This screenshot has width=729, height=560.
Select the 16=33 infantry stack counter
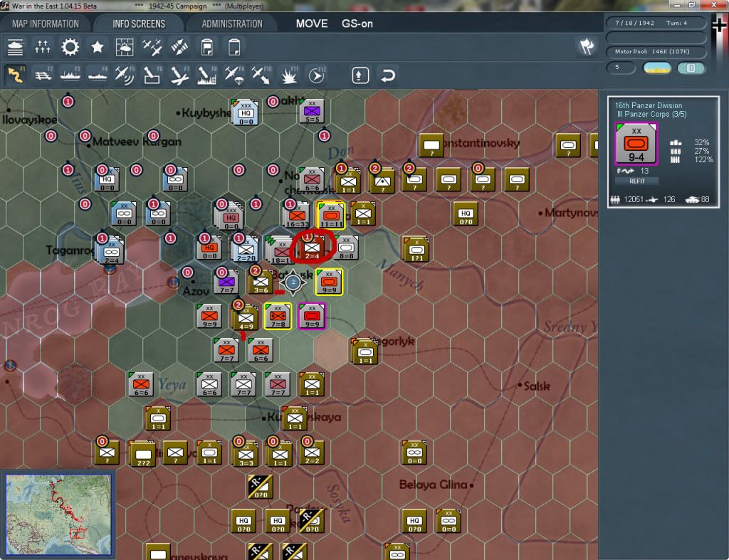coord(296,216)
